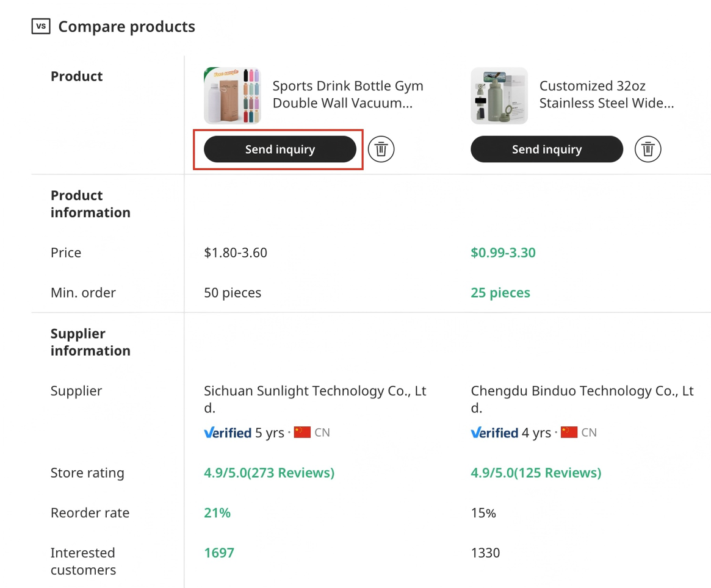Screen dimensions: 711x588
Task: Click the 25 pieces minimum order
Action: pyautogui.click(x=500, y=292)
